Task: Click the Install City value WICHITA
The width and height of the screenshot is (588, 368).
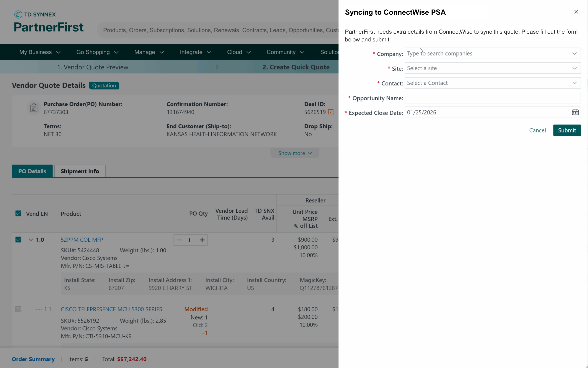Action: tap(216, 288)
